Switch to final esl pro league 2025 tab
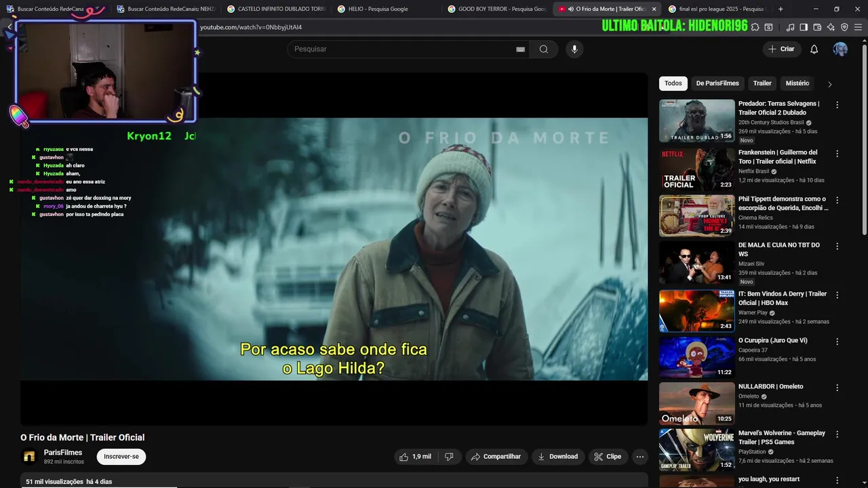This screenshot has width=868, height=488. coord(717,9)
